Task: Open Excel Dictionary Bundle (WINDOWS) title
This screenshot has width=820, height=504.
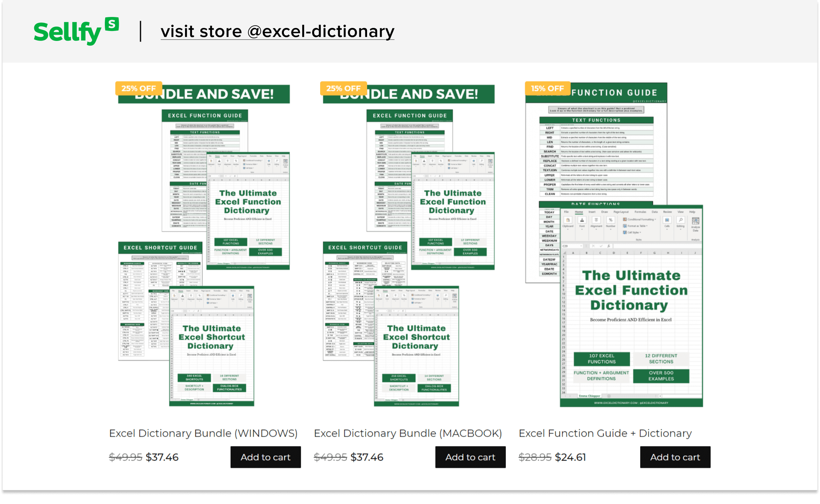Action: (203, 433)
